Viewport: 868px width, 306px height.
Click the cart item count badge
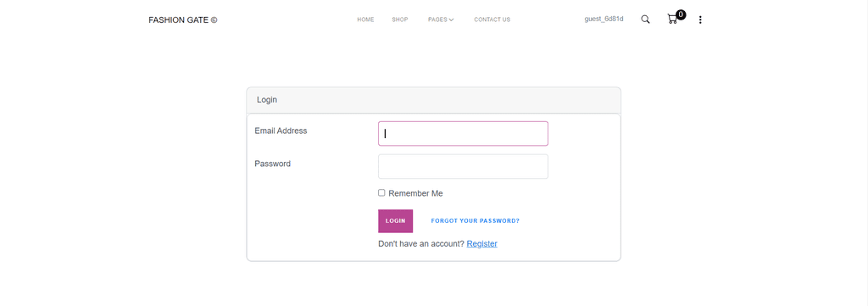[x=681, y=14]
